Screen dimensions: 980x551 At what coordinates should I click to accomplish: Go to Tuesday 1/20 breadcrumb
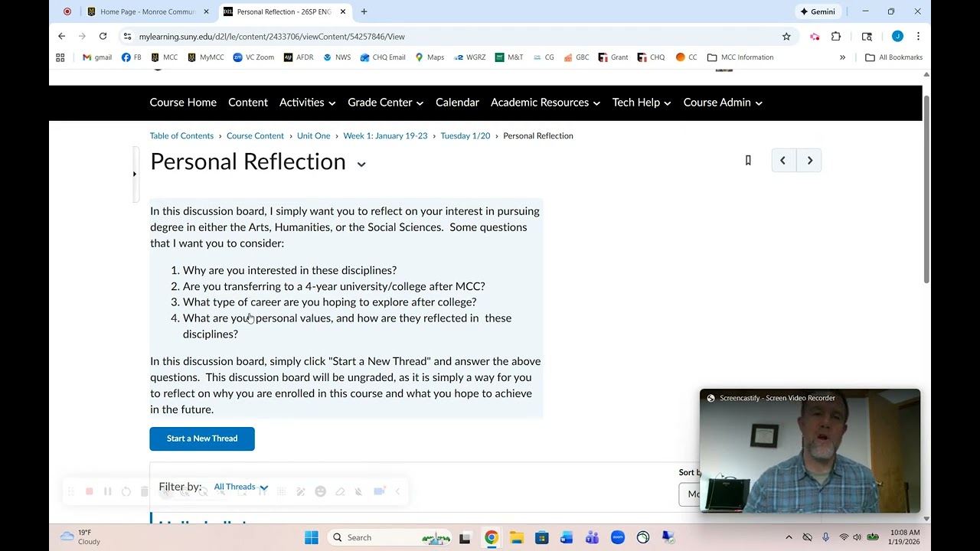(465, 135)
